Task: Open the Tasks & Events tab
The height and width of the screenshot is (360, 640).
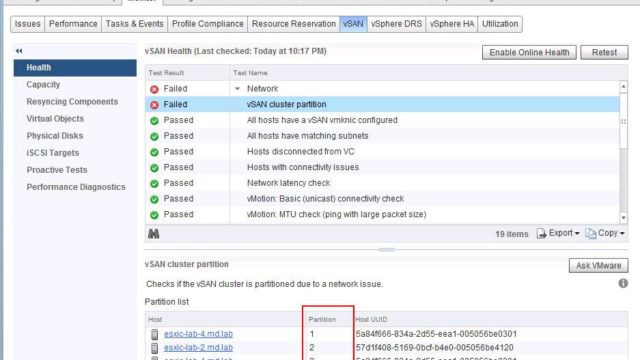Action: (134, 24)
